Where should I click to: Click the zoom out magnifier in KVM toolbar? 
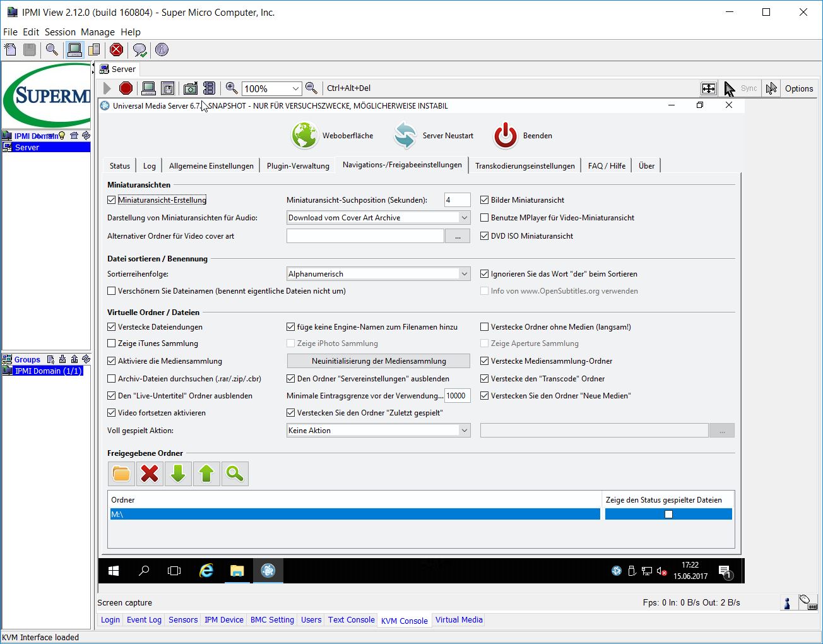[x=311, y=88]
